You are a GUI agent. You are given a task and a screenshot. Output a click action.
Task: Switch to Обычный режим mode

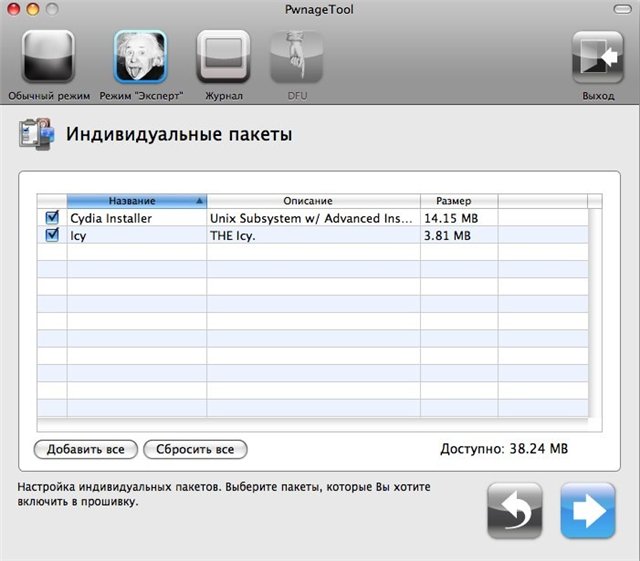[x=49, y=56]
